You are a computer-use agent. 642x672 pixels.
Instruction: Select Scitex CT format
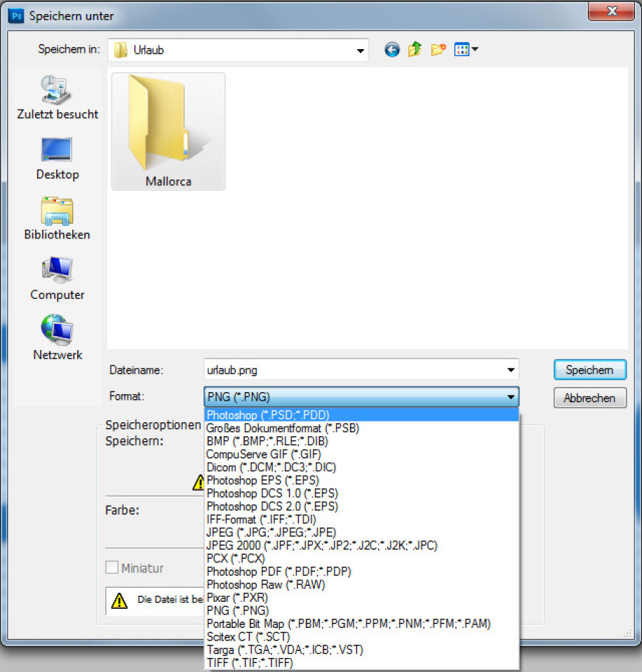pos(362,636)
